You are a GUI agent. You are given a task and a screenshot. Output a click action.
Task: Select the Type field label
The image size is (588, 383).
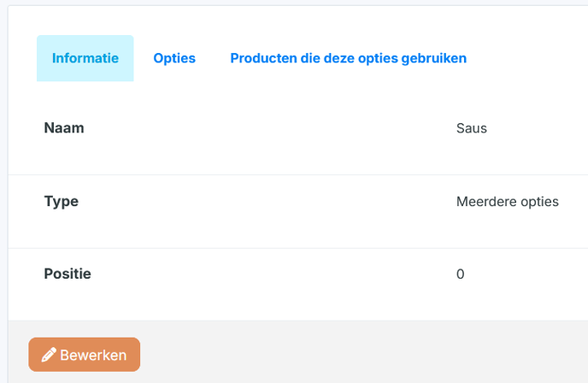point(62,202)
